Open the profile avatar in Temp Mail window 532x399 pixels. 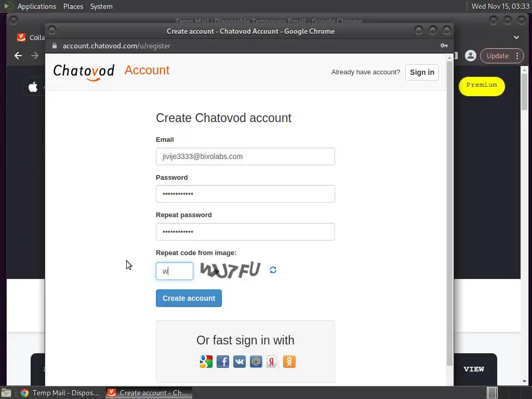tap(471, 56)
